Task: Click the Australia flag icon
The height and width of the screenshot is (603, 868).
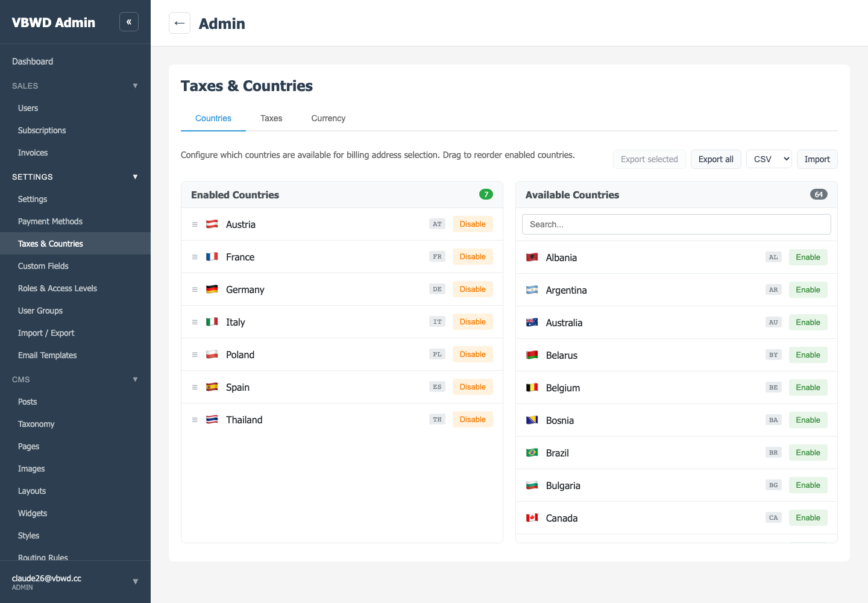Action: coord(532,323)
